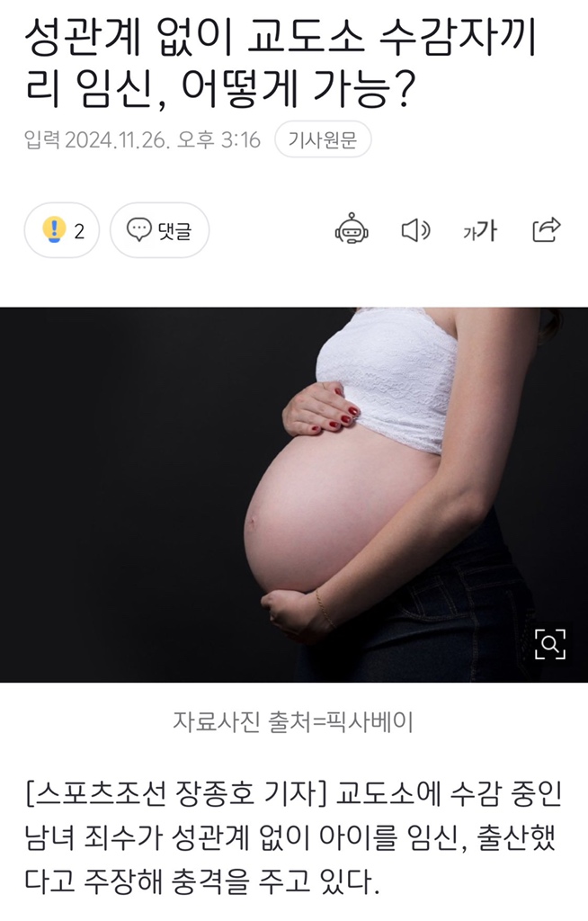Click the article headline title

click(x=281, y=64)
